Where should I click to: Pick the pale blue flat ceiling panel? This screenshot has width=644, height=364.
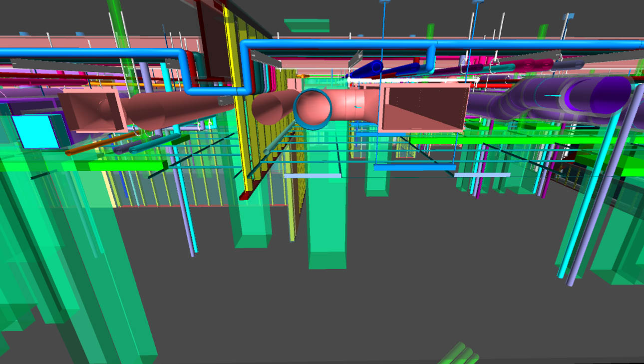313,176
